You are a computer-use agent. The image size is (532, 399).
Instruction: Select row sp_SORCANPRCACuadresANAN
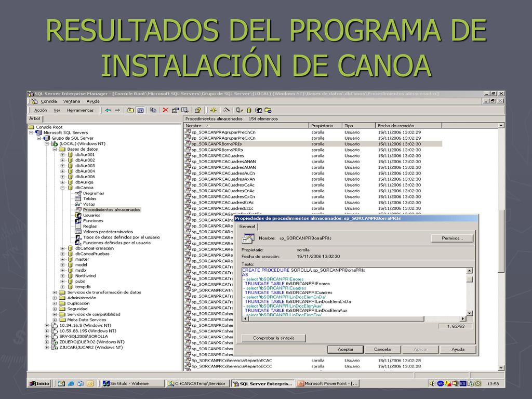(x=313, y=162)
